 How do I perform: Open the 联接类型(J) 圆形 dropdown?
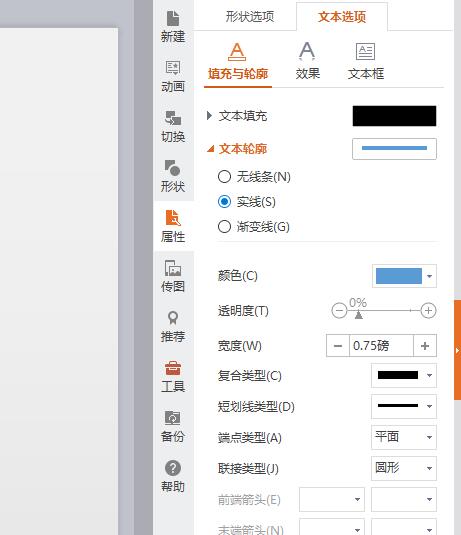(x=404, y=468)
